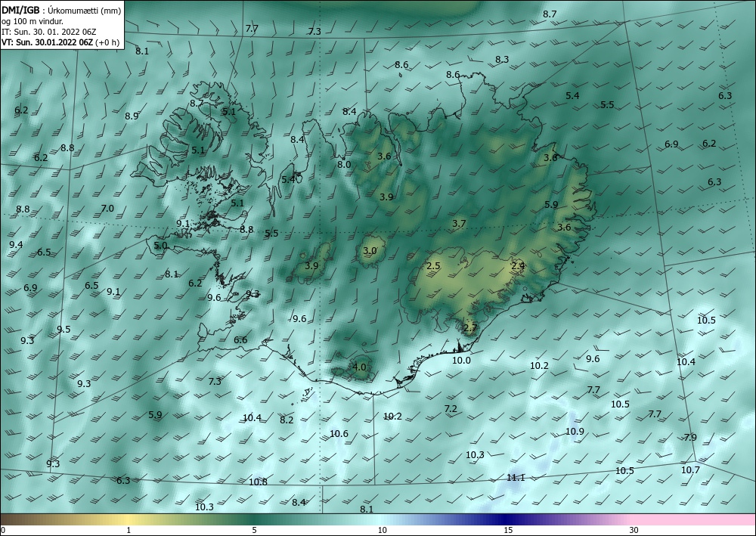Click the 8.3 value on the map
Image resolution: width=756 pixels, height=536 pixels.
click(502, 59)
